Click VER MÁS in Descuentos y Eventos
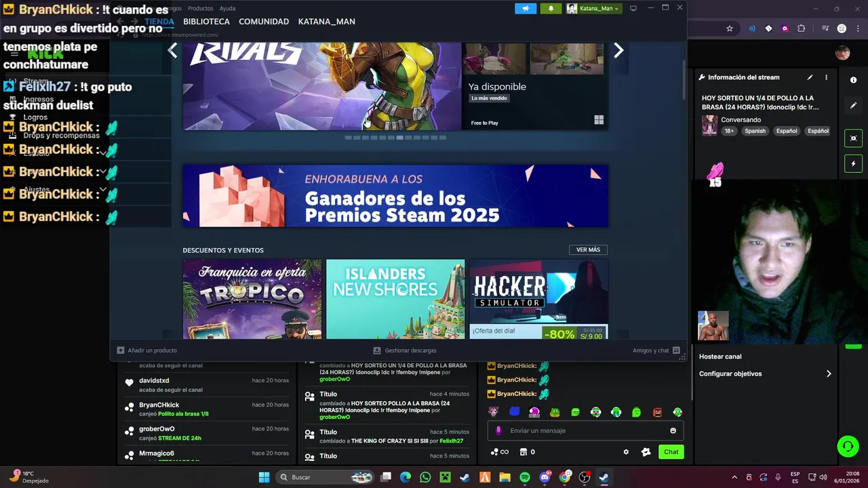Screen dimensions: 868x488 [x=588, y=250]
